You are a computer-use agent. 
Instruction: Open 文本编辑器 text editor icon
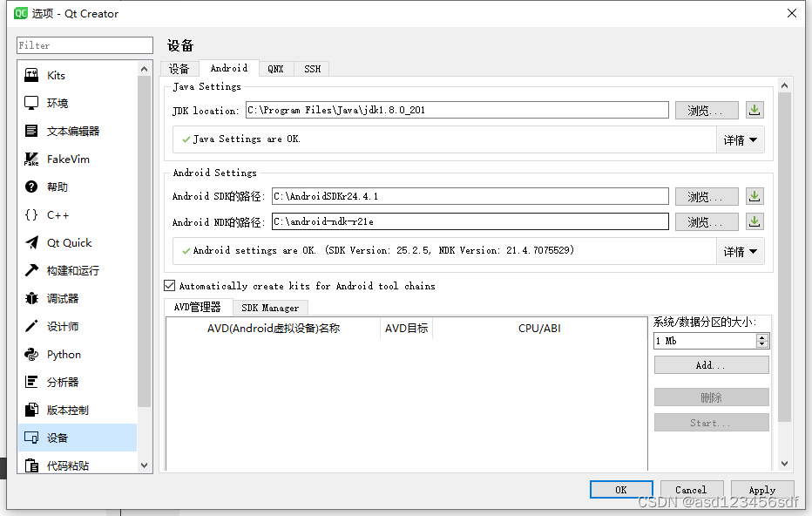[31, 131]
